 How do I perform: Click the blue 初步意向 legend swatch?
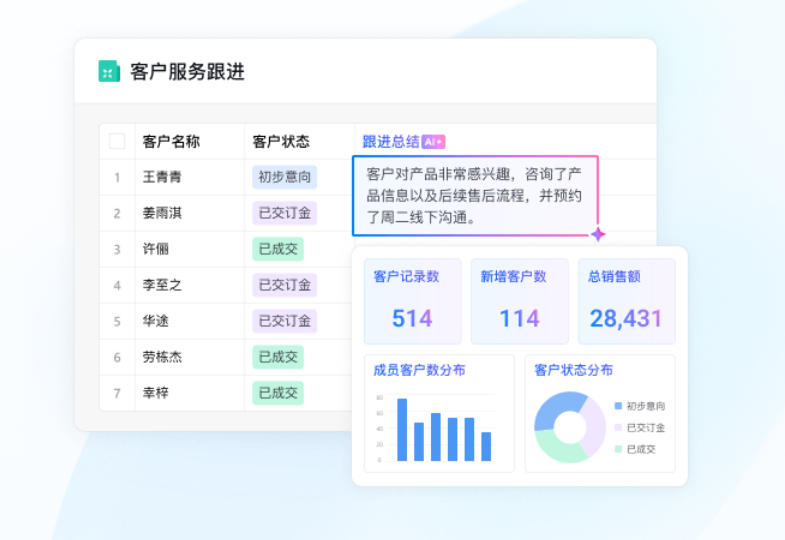[x=618, y=406]
